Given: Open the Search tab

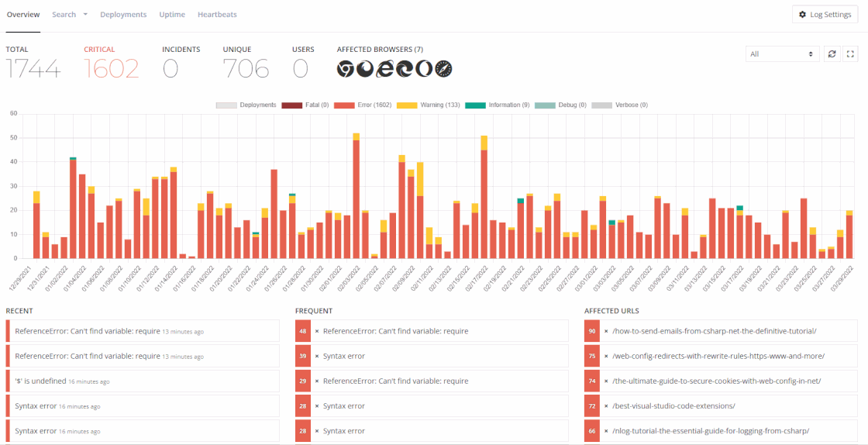Looking at the screenshot, I should tap(64, 15).
